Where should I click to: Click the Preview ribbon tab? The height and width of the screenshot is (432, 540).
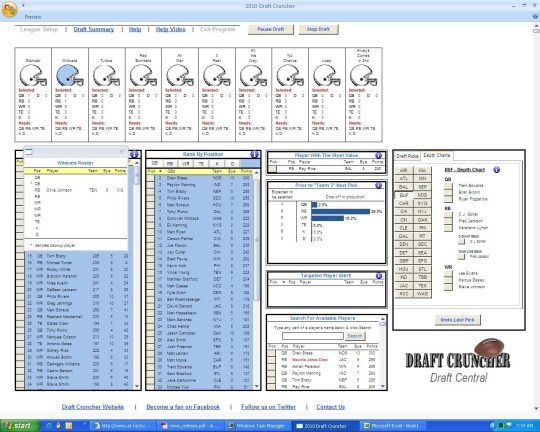coord(33,17)
